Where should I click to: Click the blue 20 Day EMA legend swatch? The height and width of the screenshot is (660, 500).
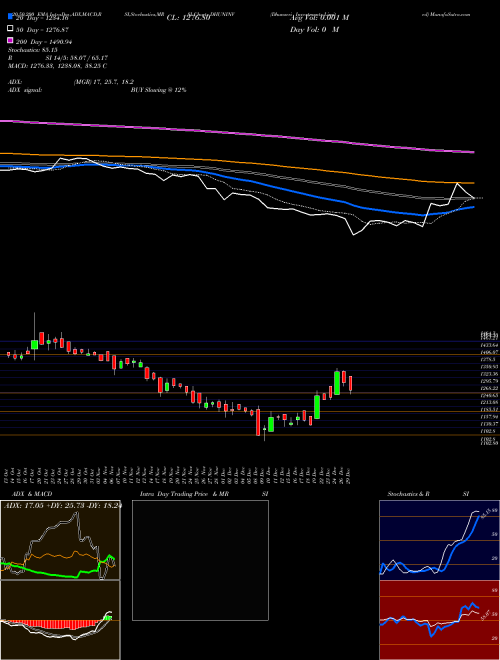tap(11, 17)
